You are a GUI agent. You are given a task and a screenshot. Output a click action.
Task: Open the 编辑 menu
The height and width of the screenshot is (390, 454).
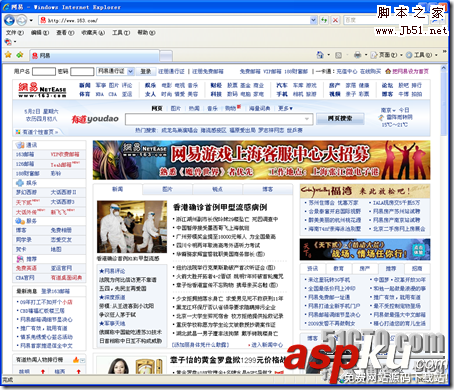pos(40,33)
